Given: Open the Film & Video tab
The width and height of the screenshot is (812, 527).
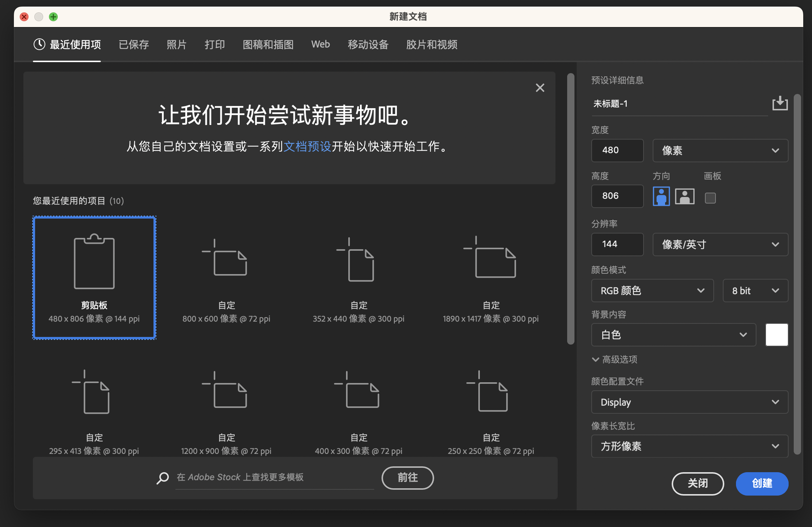Looking at the screenshot, I should pos(432,45).
